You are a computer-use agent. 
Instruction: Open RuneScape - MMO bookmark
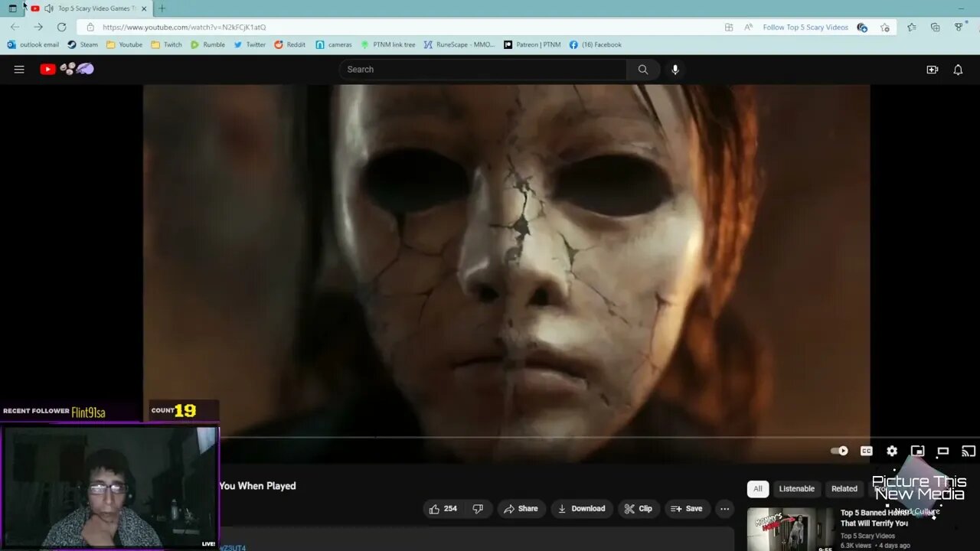pyautogui.click(x=459, y=44)
